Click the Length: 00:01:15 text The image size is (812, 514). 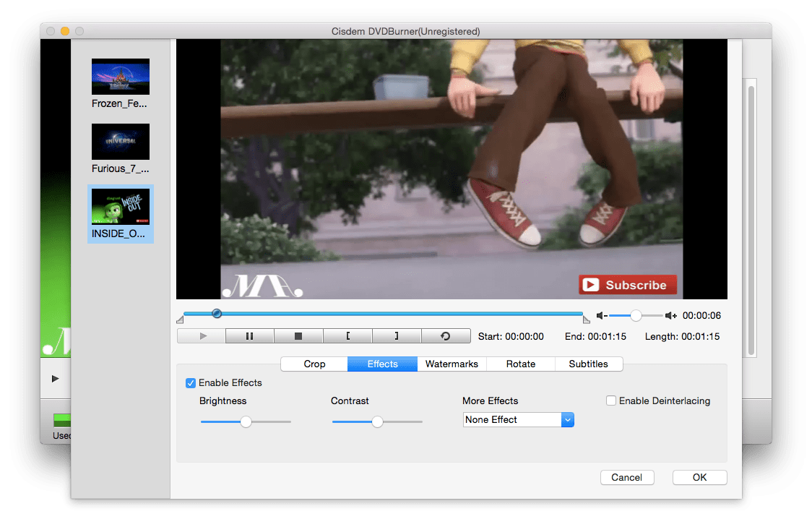pos(682,336)
